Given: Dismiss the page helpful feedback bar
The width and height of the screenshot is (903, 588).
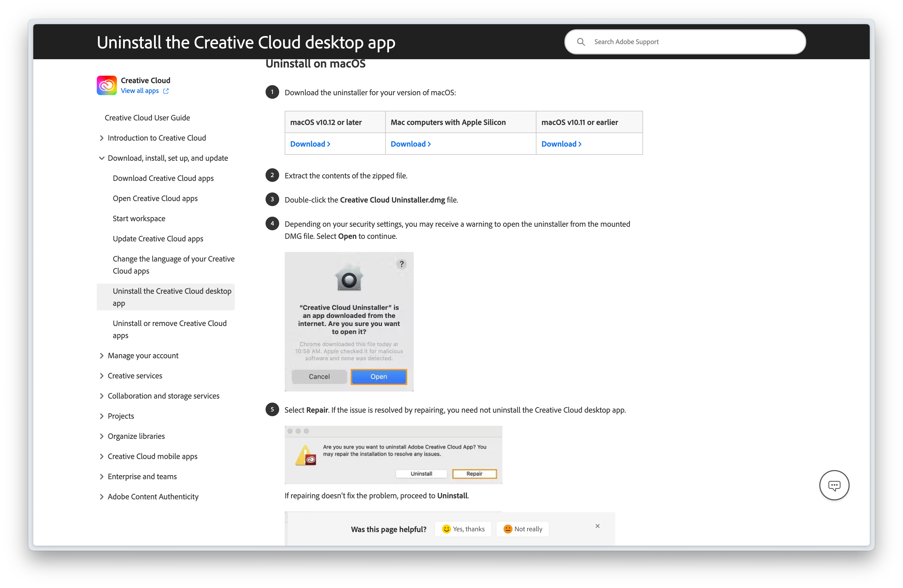Looking at the screenshot, I should 598,526.
